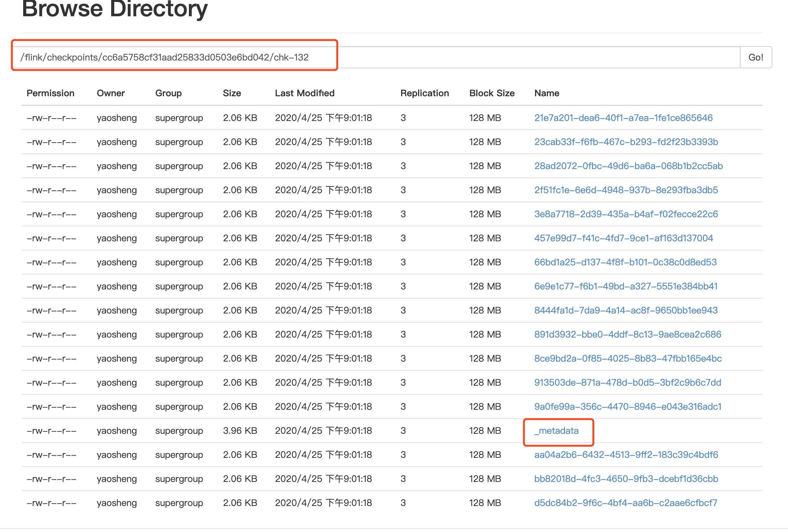
Task: Open file 6e9e1c77-f6b1-49bd-a327-5551e384bb41
Action: (x=625, y=286)
